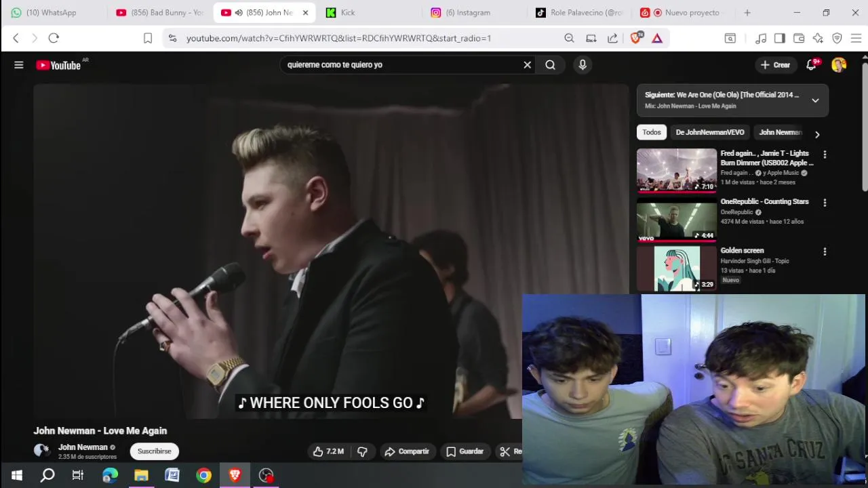Screen dimensions: 868x488
Task: Click the YouTube search magnifier button
Action: tap(550, 64)
